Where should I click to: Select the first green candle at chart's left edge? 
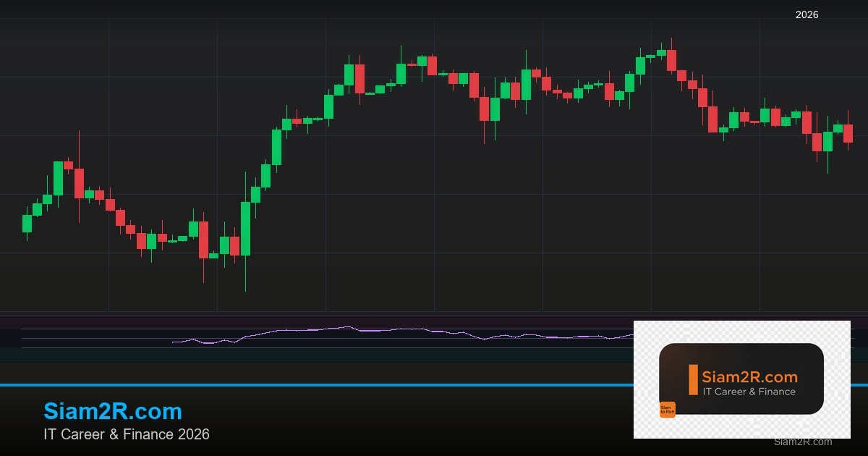pos(27,224)
